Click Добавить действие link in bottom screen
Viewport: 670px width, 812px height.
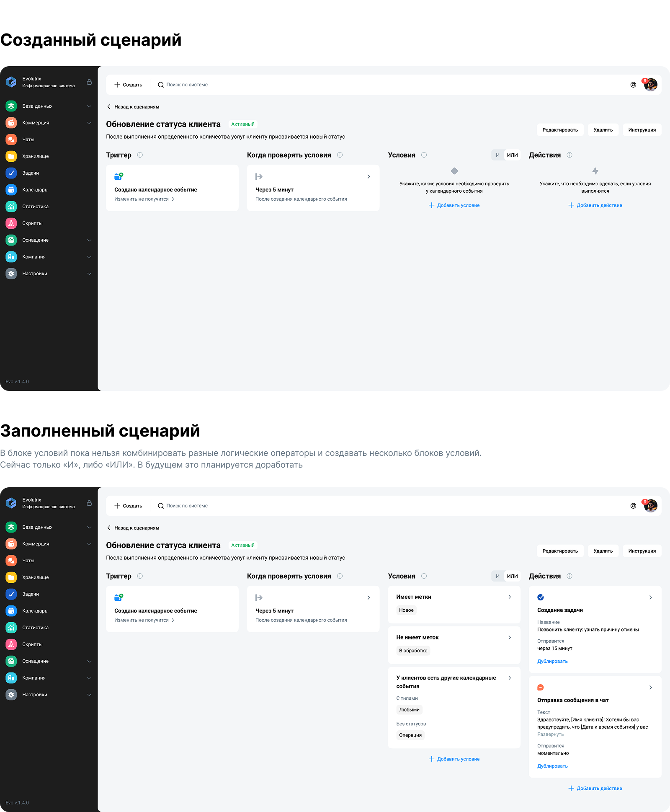coord(595,789)
